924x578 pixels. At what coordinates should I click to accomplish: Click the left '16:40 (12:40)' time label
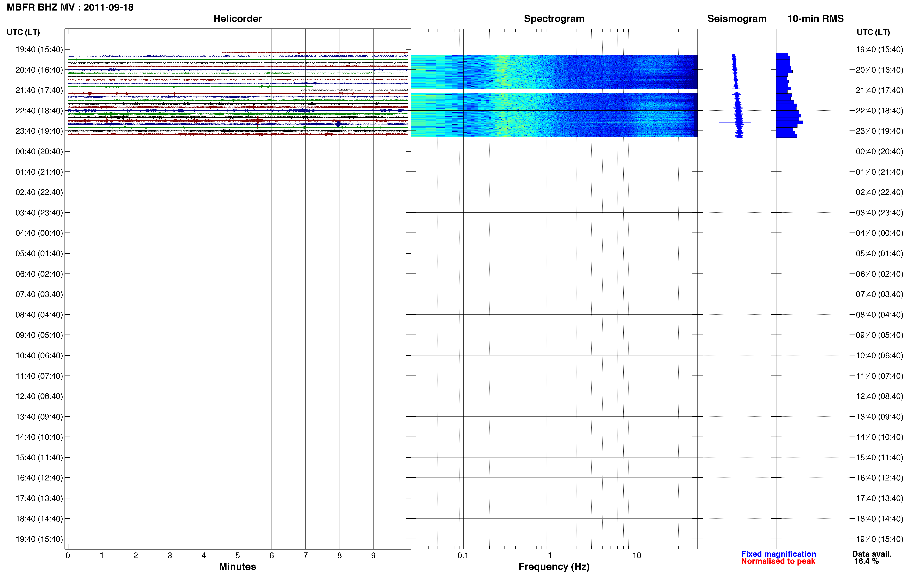click(x=39, y=478)
